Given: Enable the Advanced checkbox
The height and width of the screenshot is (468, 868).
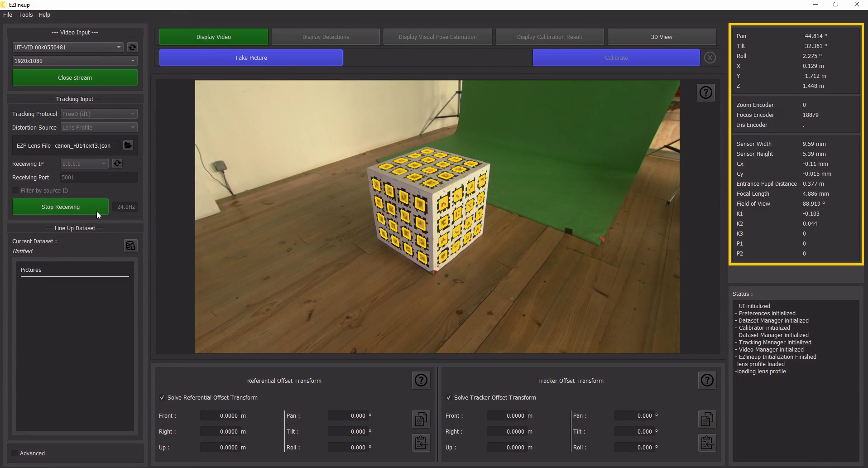Looking at the screenshot, I should pos(15,454).
